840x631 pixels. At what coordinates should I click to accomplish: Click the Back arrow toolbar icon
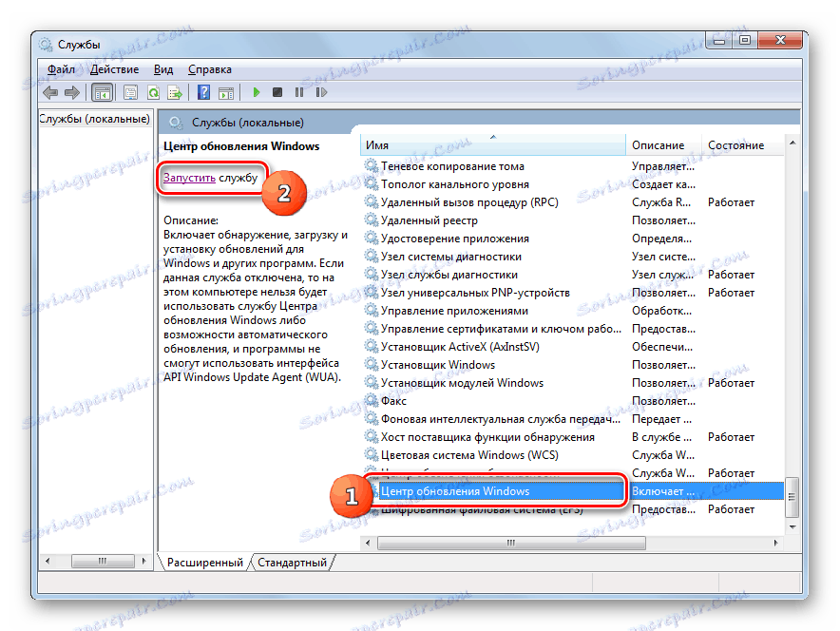50,93
